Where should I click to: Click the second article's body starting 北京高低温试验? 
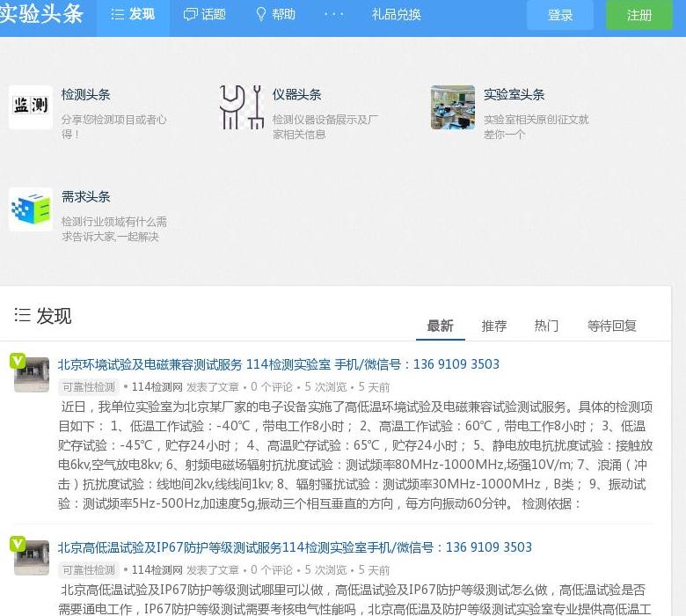[355, 599]
